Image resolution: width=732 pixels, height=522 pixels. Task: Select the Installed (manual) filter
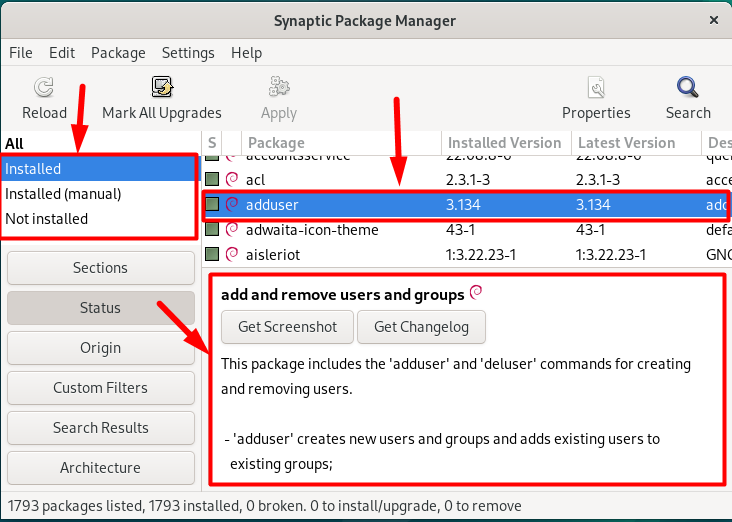click(99, 194)
